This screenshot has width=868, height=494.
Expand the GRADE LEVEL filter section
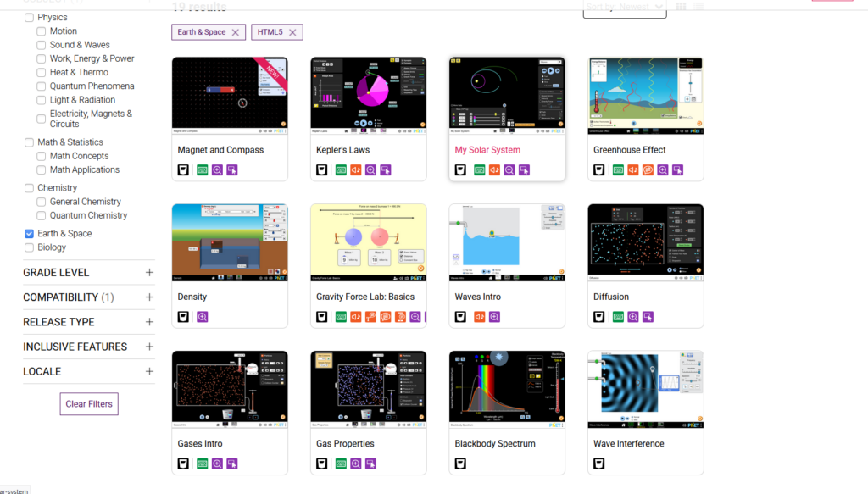click(x=149, y=273)
